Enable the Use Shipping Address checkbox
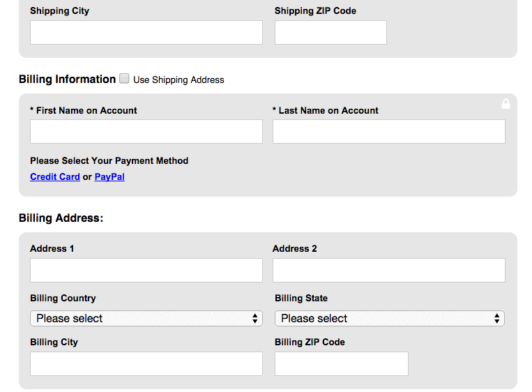 [x=124, y=79]
